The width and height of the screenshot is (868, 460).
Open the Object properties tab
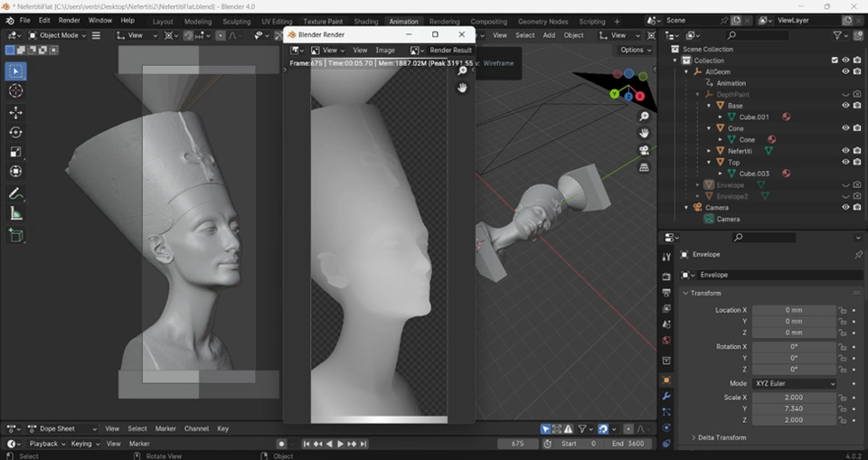666,380
